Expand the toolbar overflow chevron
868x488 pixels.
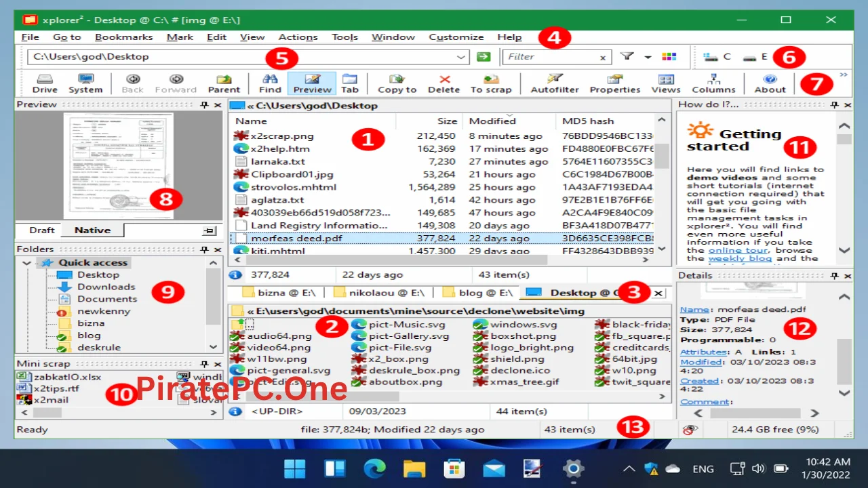[x=844, y=75]
